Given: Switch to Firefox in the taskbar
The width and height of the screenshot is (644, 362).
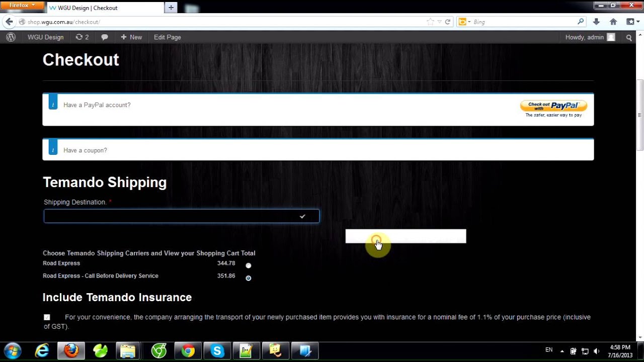Looking at the screenshot, I should [71, 350].
